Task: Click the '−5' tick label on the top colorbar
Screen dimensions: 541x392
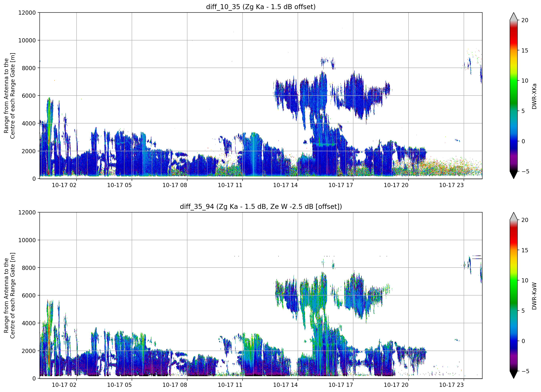Action: pyautogui.click(x=525, y=171)
